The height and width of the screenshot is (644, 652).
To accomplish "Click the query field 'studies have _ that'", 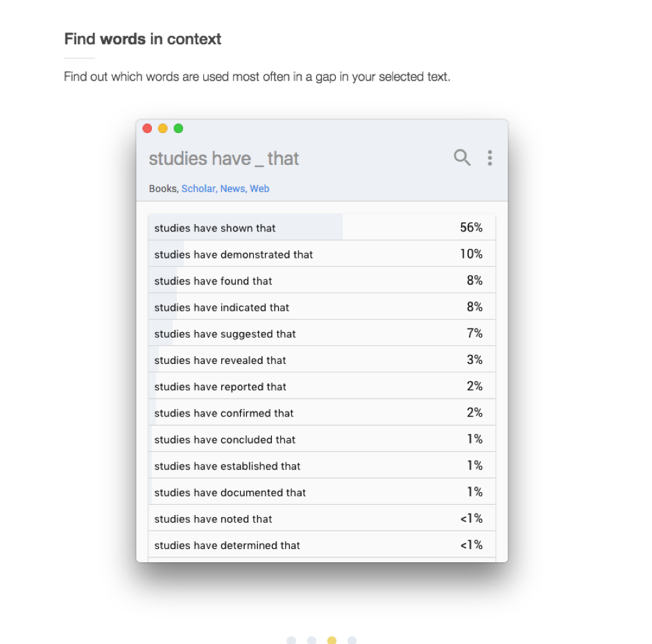I will pos(223,158).
